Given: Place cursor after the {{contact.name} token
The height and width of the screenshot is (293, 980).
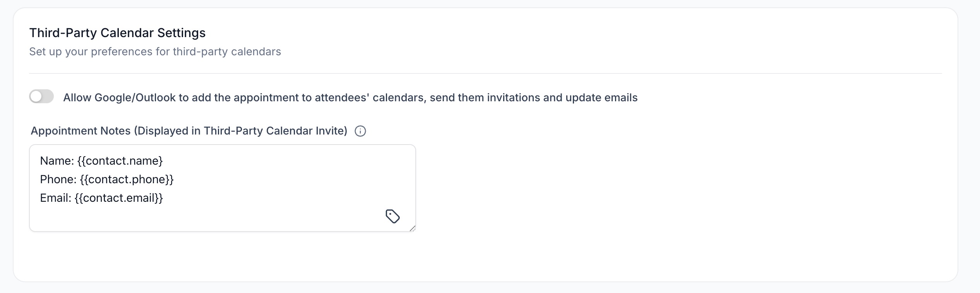Looking at the screenshot, I should coord(163,161).
